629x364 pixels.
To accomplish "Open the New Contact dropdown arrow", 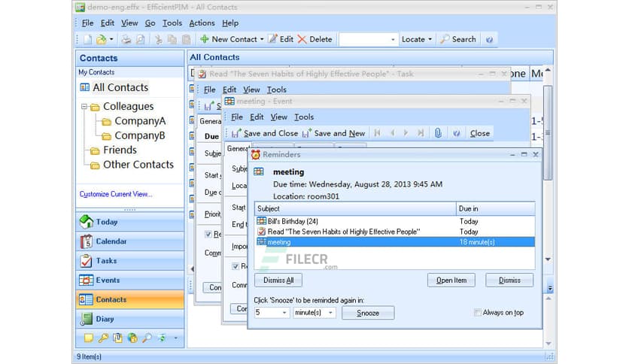I will click(x=262, y=39).
